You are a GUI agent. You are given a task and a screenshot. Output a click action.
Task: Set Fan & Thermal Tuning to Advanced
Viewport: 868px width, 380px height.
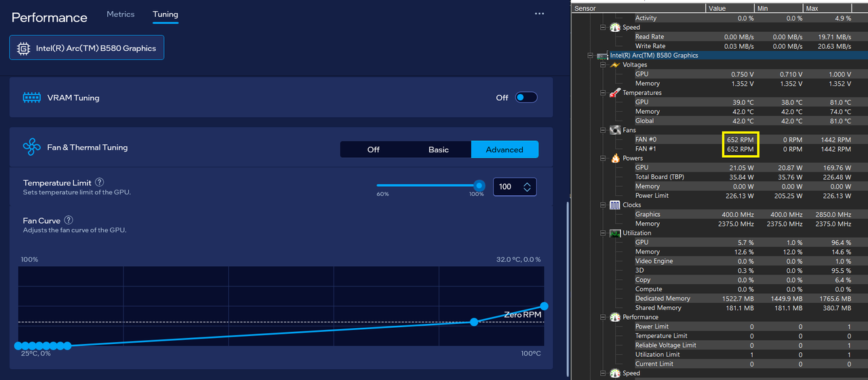tap(505, 149)
